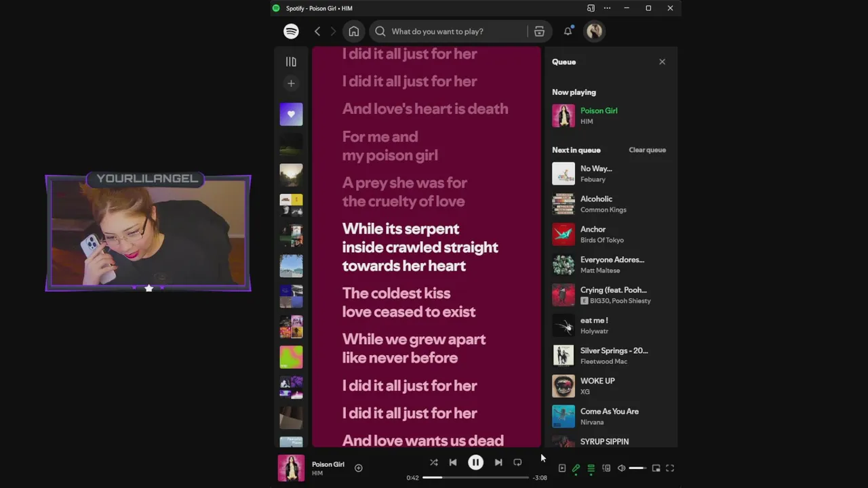Click the Matt Maltese artist link

pyautogui.click(x=600, y=270)
